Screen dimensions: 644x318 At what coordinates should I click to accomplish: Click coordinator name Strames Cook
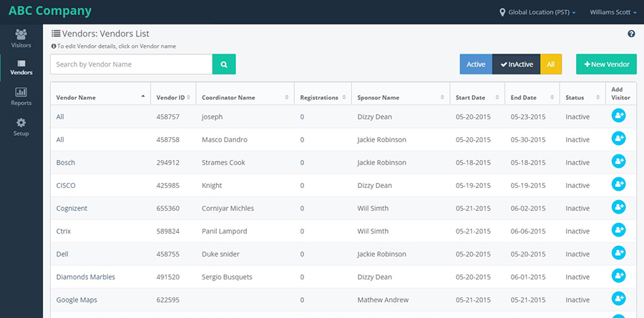point(223,162)
